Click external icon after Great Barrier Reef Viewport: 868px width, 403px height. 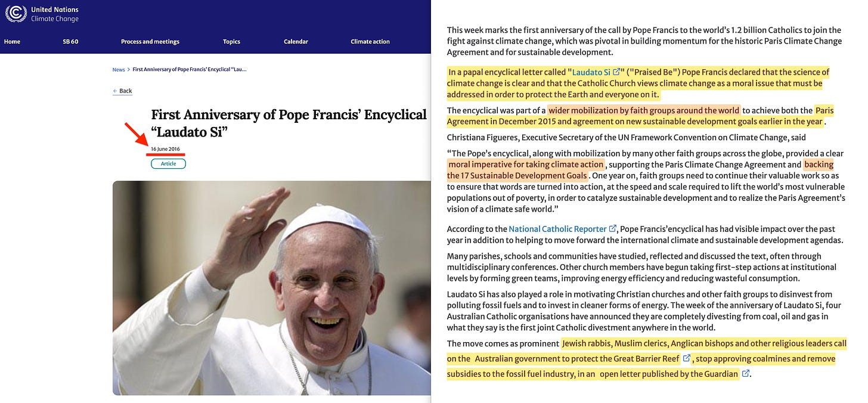(x=686, y=359)
